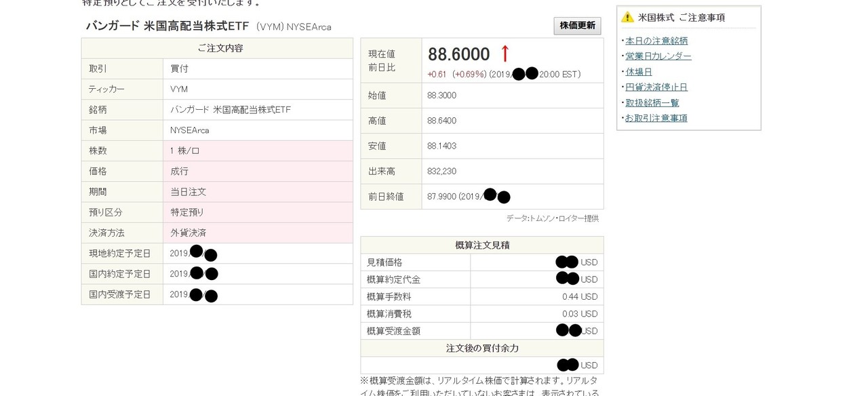The image size is (868, 396).
Task: Select the opening price 88.3000
Action: pos(442,96)
